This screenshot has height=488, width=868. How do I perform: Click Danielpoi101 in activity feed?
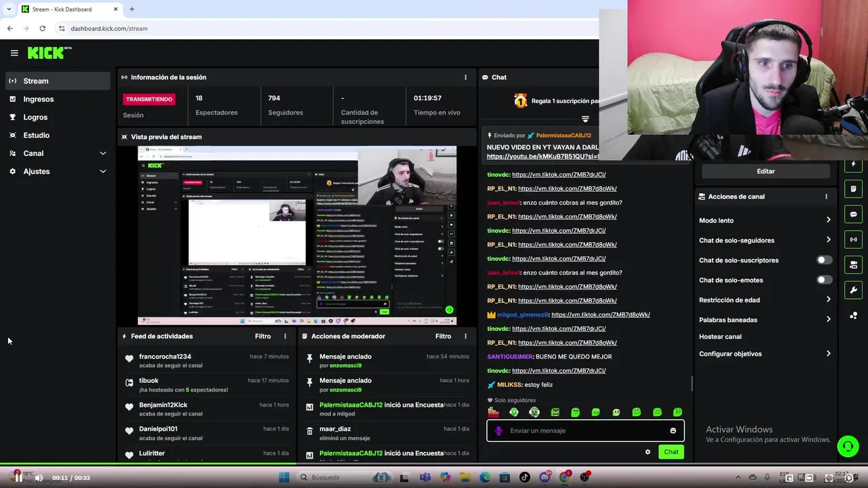click(x=158, y=429)
